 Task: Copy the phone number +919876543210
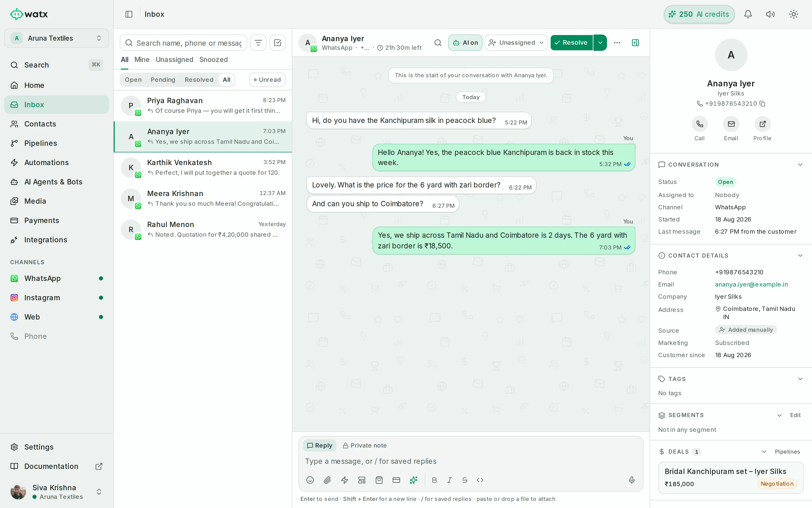pos(762,103)
